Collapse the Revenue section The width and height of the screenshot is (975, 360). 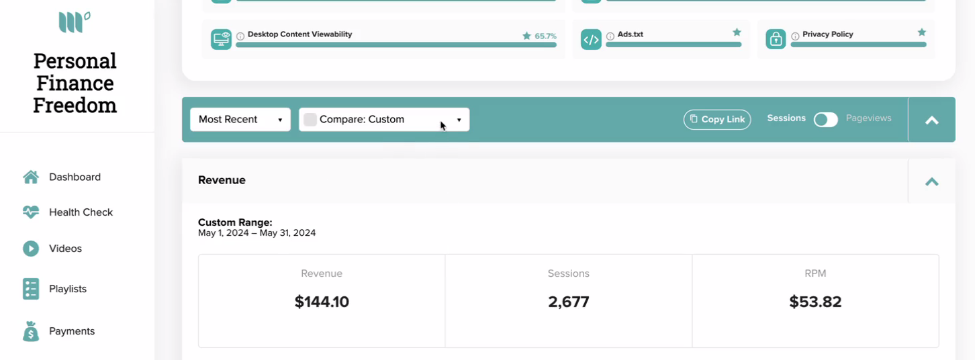pos(931,182)
